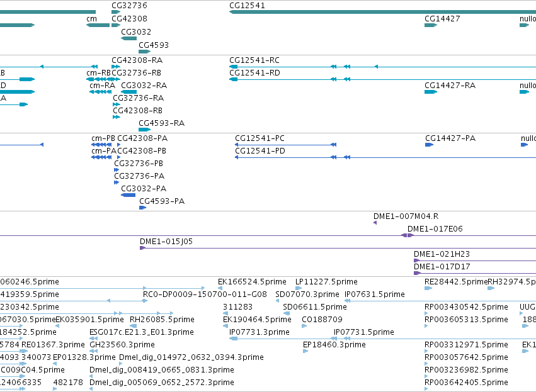Open protein CG3032-PA label
Image resolution: width=536 pixels, height=392 pixels.
coord(144,189)
